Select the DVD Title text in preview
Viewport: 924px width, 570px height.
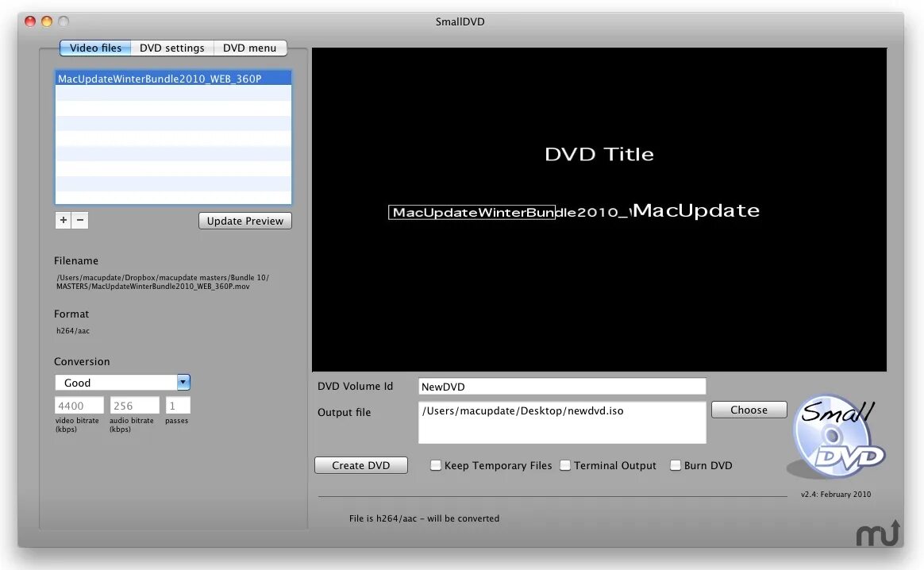(x=599, y=154)
